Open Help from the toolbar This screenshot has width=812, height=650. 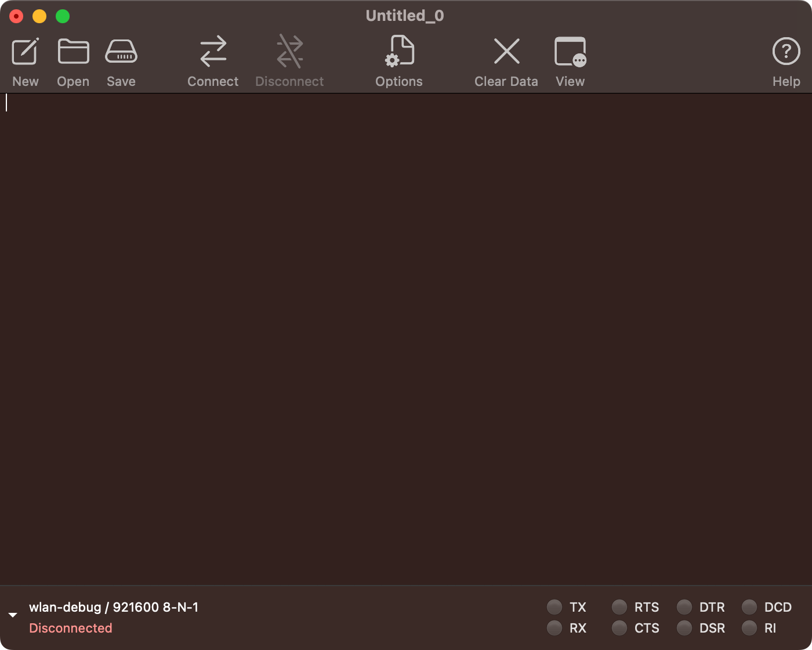point(786,51)
